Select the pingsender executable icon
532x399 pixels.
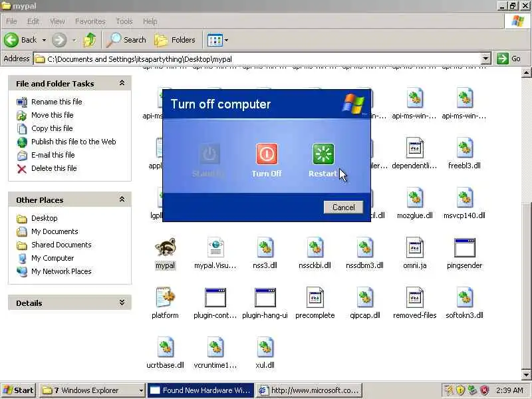(x=464, y=247)
